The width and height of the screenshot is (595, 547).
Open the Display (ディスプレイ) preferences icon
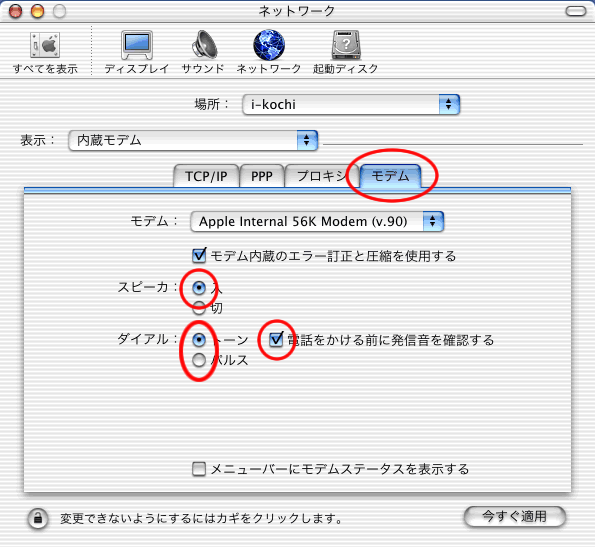coord(137,45)
